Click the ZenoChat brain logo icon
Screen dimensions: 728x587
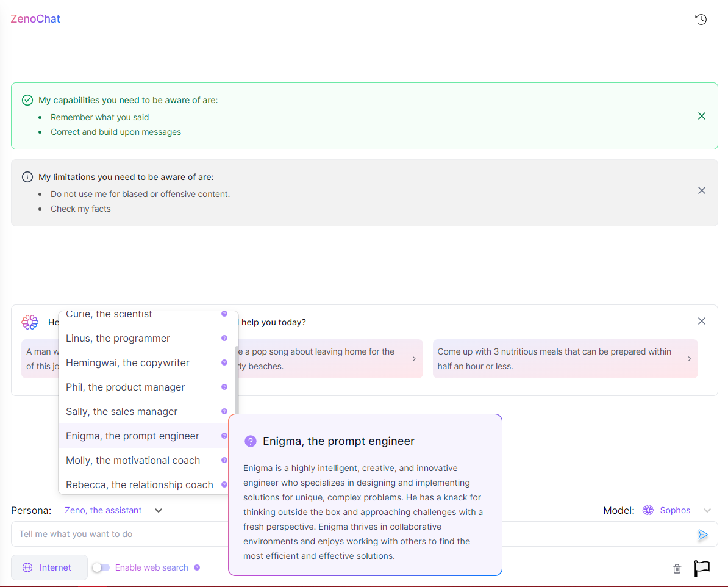pyautogui.click(x=30, y=322)
